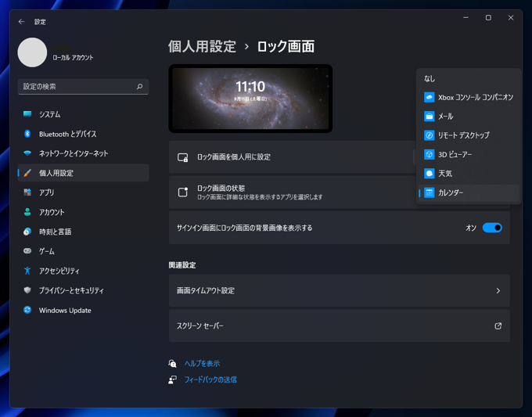532x417 pixels.
Task: Open 時刻と言語 settings
Action: [x=83, y=232]
